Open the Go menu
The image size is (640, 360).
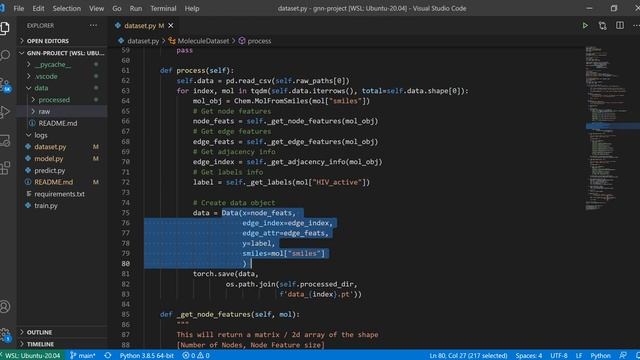point(117,8)
